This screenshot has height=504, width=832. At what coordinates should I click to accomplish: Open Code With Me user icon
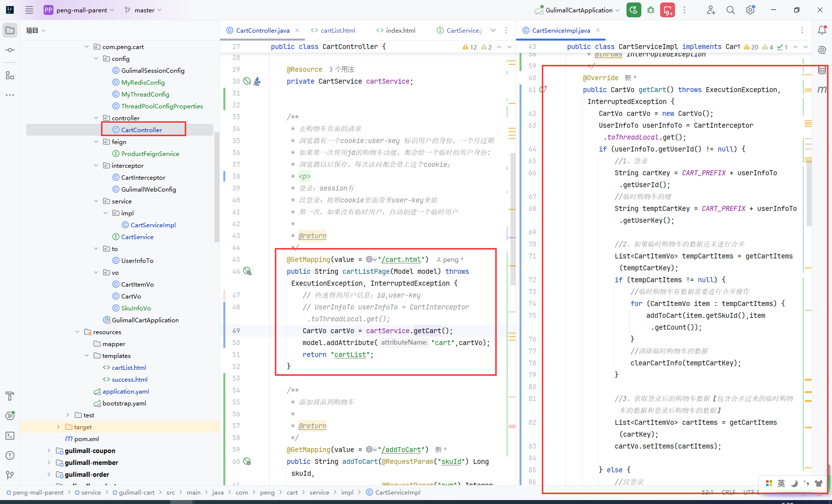711,10
